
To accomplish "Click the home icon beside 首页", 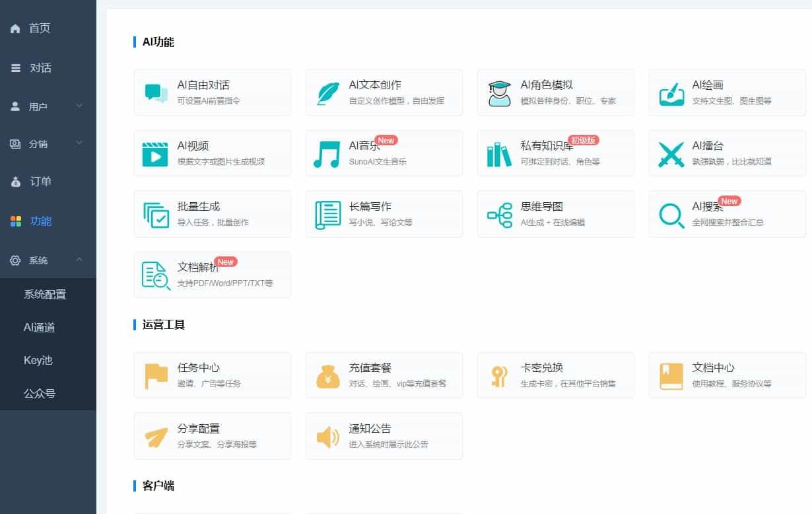I will pyautogui.click(x=15, y=28).
